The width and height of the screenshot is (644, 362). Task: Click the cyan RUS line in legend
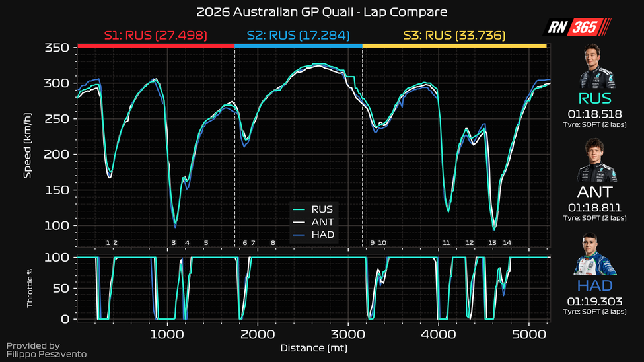300,209
